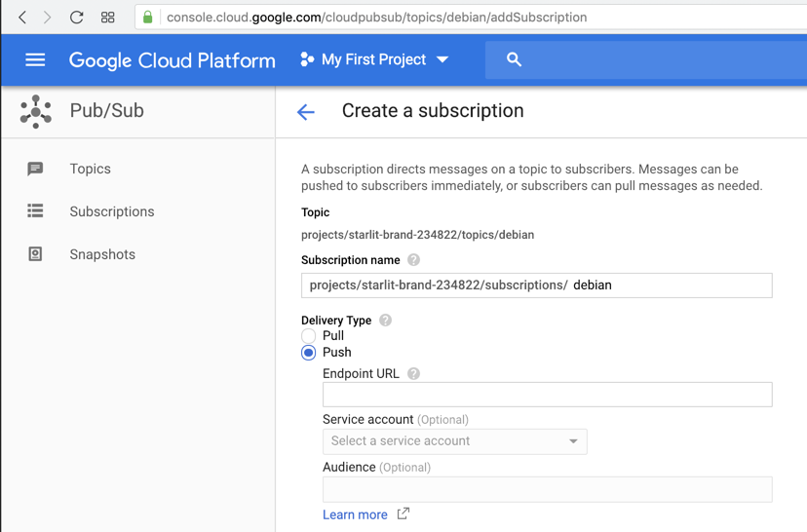Select the Push delivery type

[309, 353]
